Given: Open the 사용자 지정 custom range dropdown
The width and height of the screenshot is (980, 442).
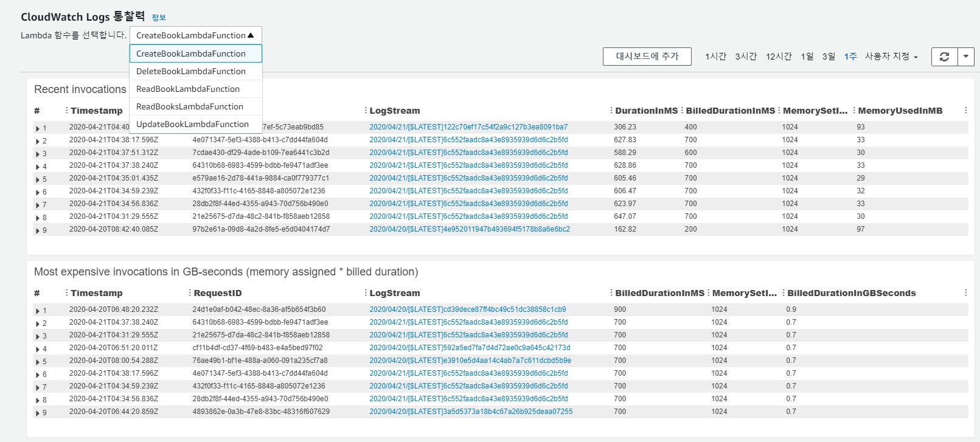Looking at the screenshot, I should (x=891, y=56).
